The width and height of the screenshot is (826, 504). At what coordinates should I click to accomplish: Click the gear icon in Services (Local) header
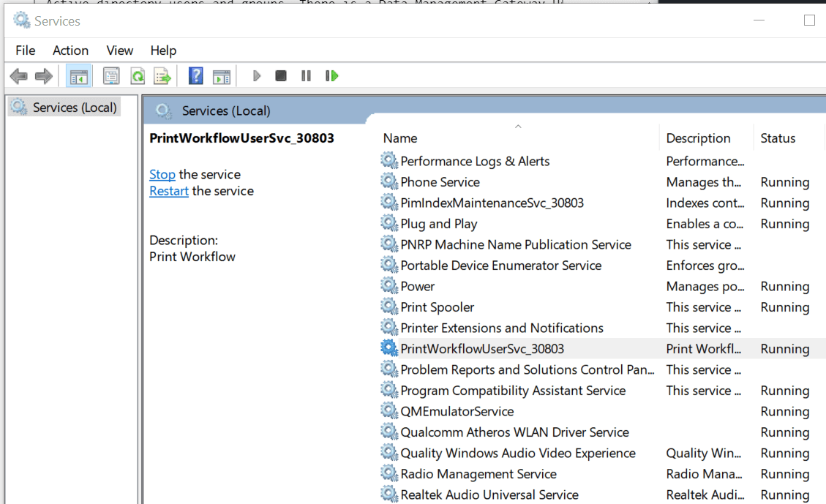[x=163, y=110]
